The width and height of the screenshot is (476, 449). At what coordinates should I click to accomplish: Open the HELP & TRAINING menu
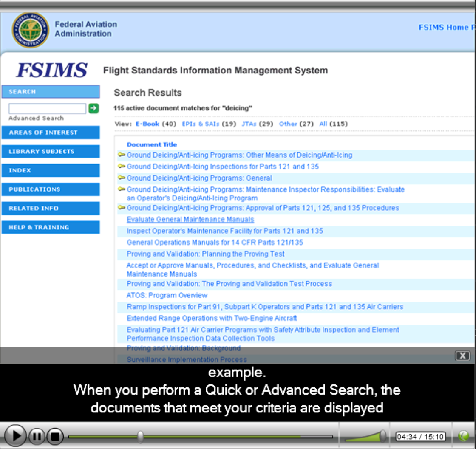tap(51, 227)
